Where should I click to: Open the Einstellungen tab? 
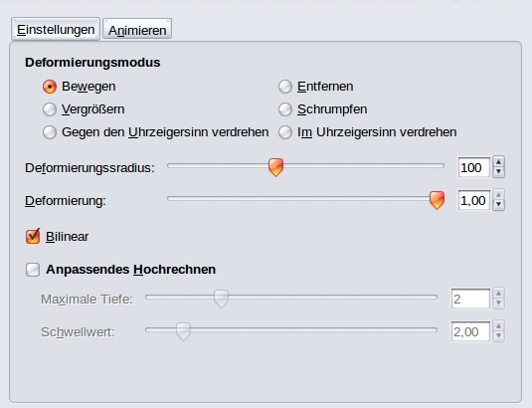click(x=56, y=29)
